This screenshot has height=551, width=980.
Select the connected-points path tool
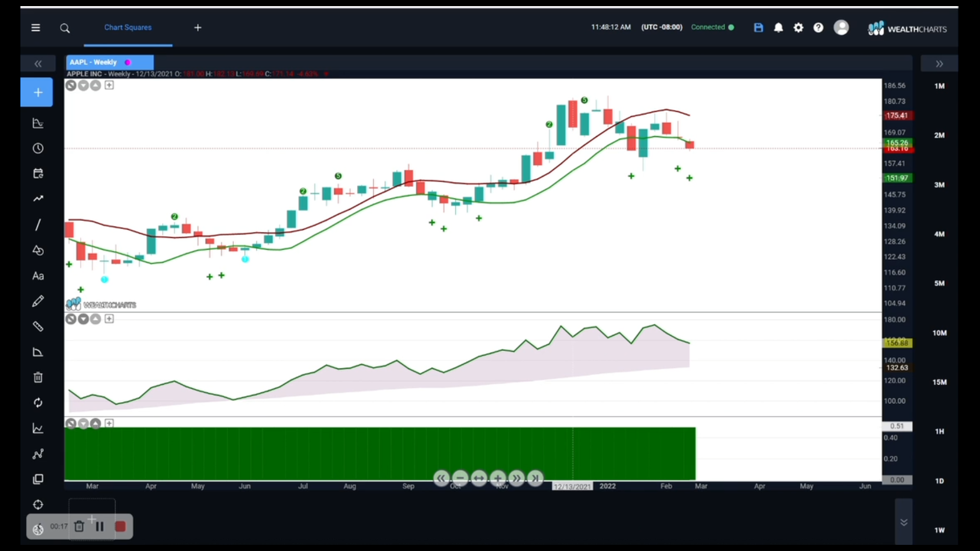click(38, 454)
